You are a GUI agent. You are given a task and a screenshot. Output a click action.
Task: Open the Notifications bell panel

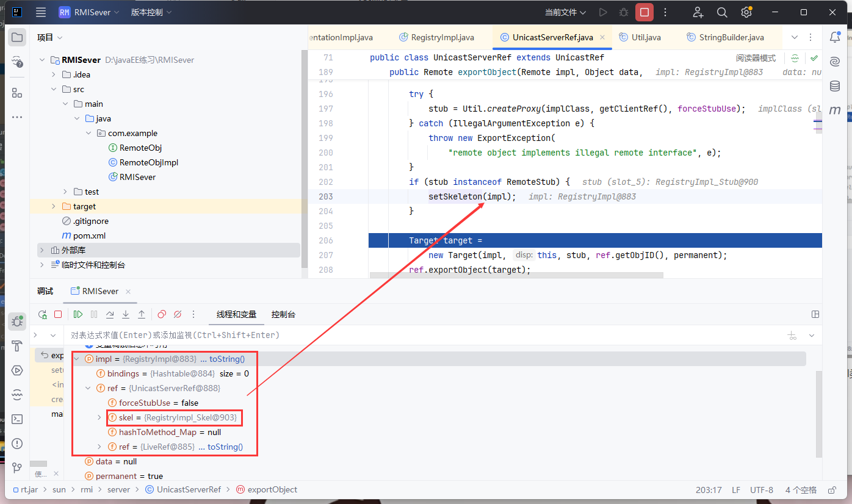click(834, 37)
